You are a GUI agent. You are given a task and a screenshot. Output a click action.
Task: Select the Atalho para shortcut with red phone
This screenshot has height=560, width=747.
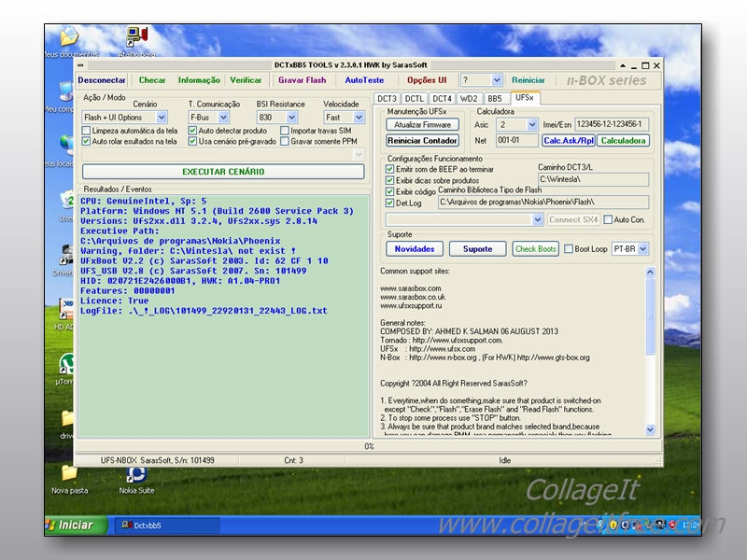(136, 36)
